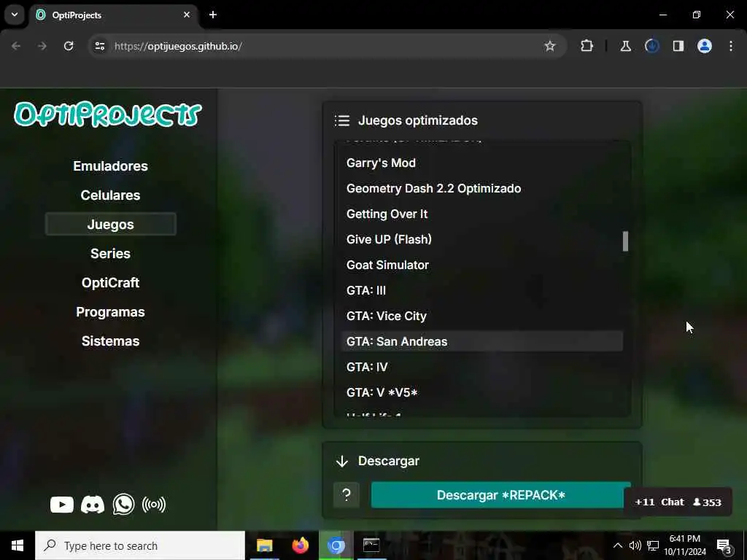Go forward to the next page
Viewport: 747px width, 560px height.
pyautogui.click(x=42, y=46)
